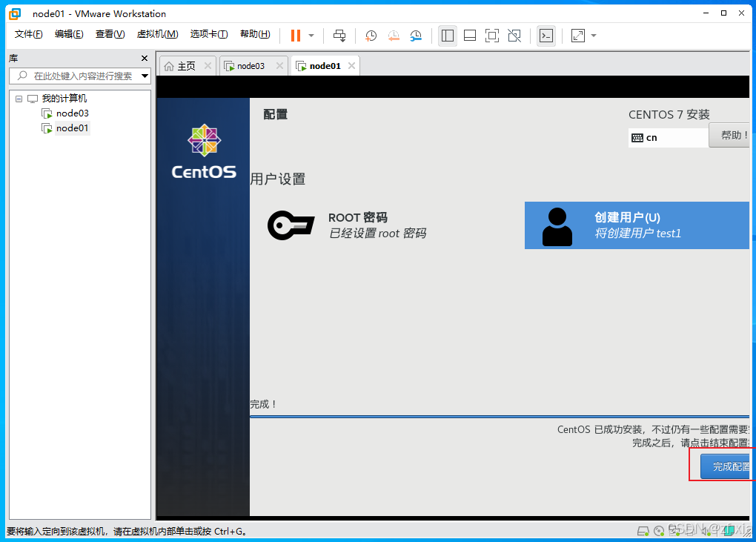The height and width of the screenshot is (542, 756).
Task: Open the library search dropdown arrow
Action: (x=145, y=76)
